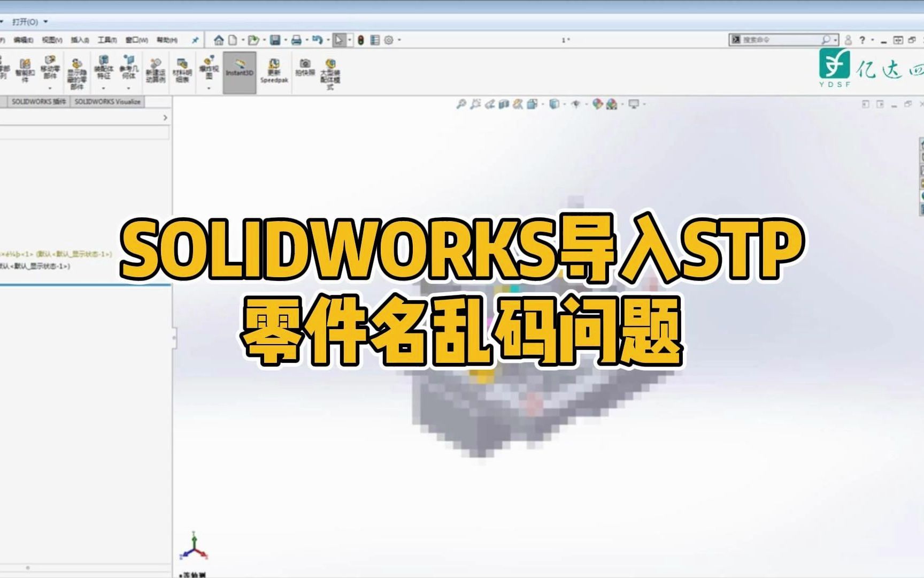Click the 拍快照 (Take Snapshot) camera icon
This screenshot has height=578, width=924.
[x=305, y=67]
